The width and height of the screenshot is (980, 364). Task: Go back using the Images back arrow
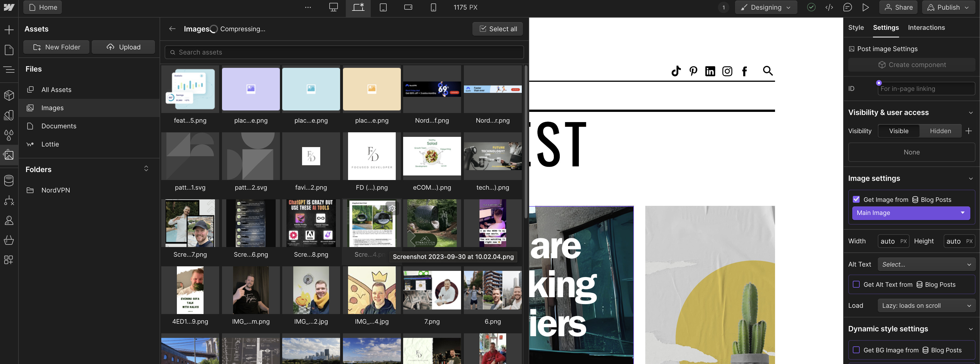[x=172, y=28]
